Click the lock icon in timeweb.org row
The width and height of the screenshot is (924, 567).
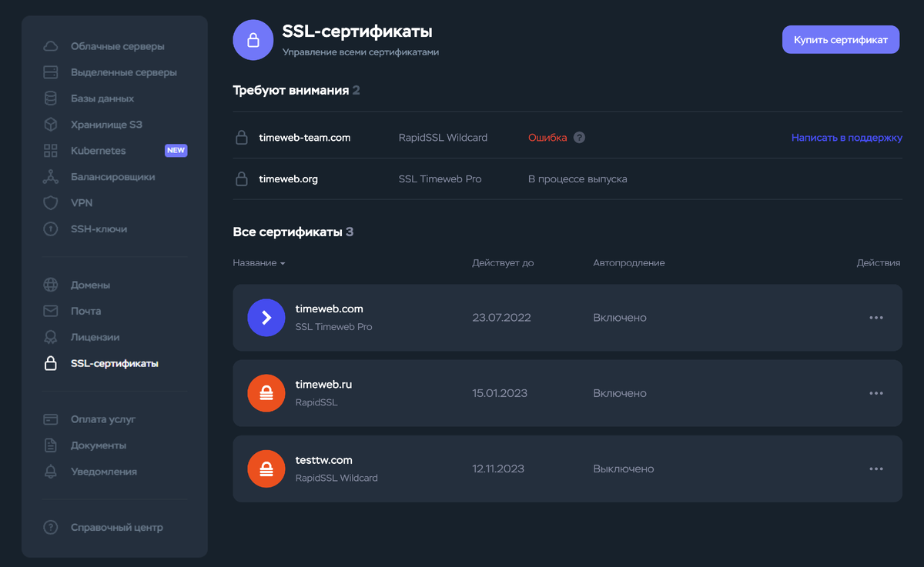point(241,179)
